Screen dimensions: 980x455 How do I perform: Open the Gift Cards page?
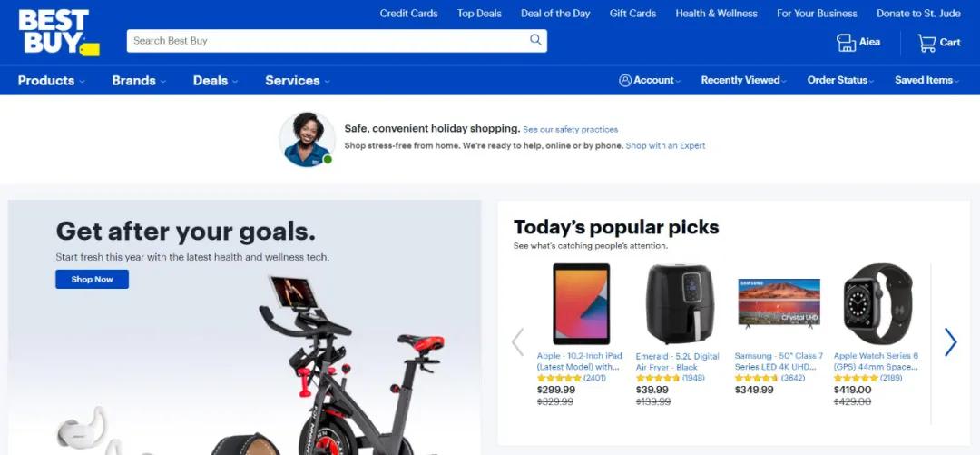coord(632,13)
